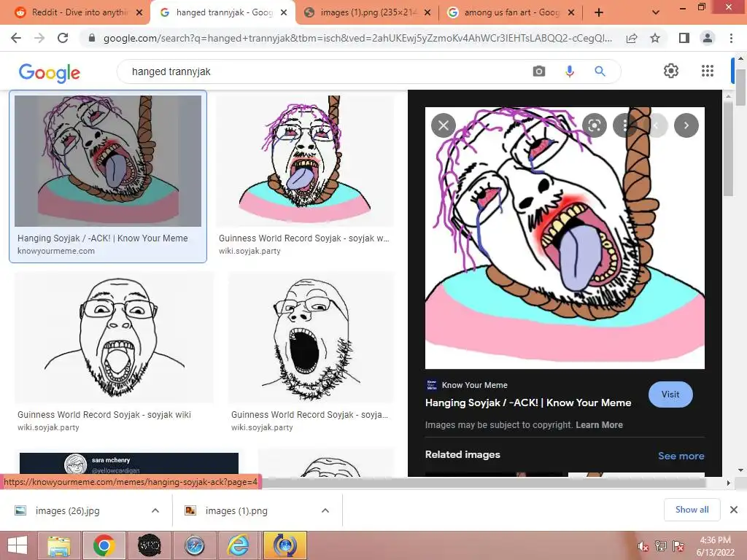Switch to the images (1).png tab
Image resolution: width=747 pixels, height=560 pixels.
[367, 12]
